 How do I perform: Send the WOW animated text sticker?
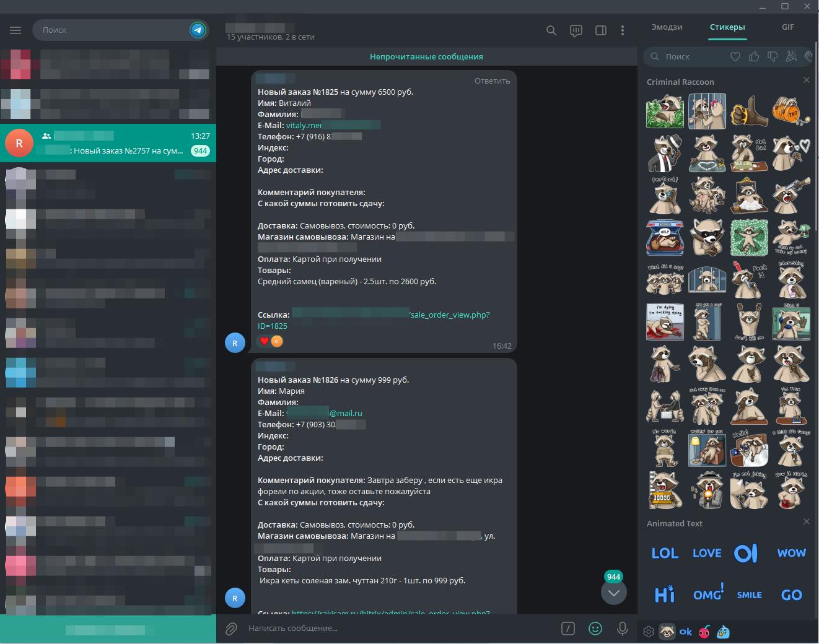(791, 552)
